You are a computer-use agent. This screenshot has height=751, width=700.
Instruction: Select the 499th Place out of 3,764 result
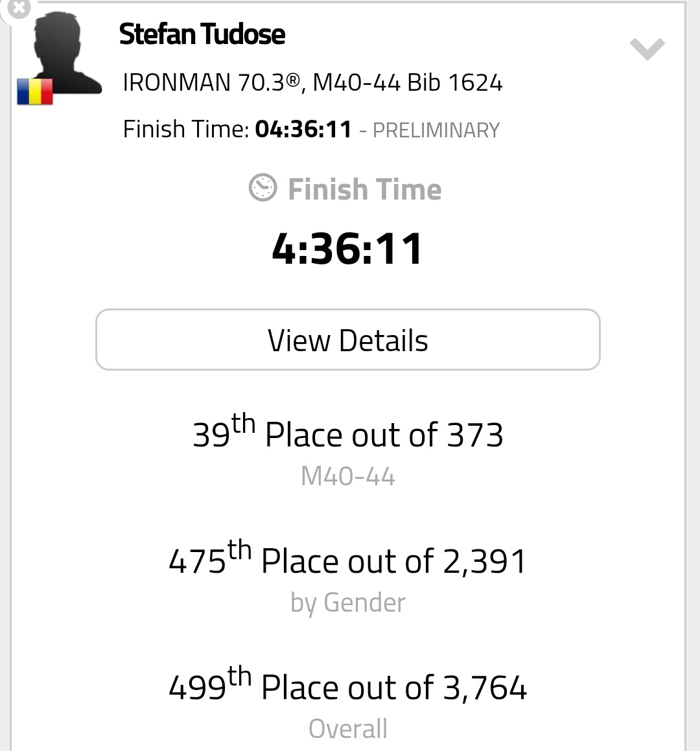348,684
